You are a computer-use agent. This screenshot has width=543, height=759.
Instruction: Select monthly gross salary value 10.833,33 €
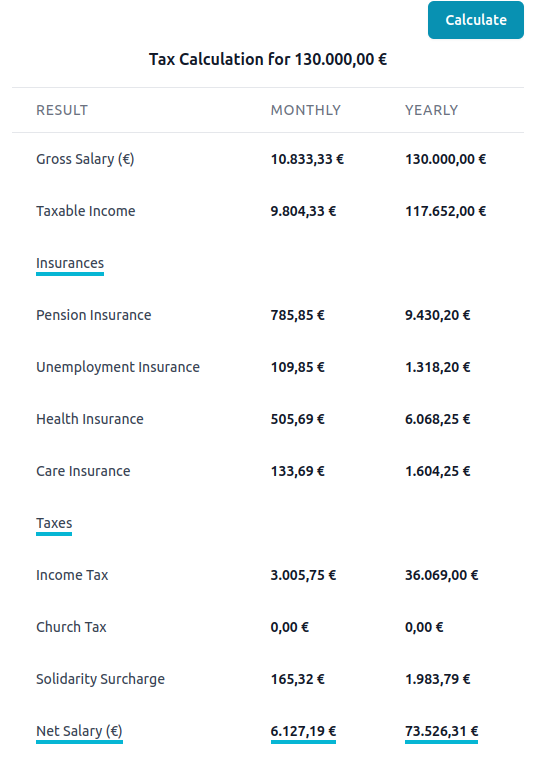tap(307, 159)
